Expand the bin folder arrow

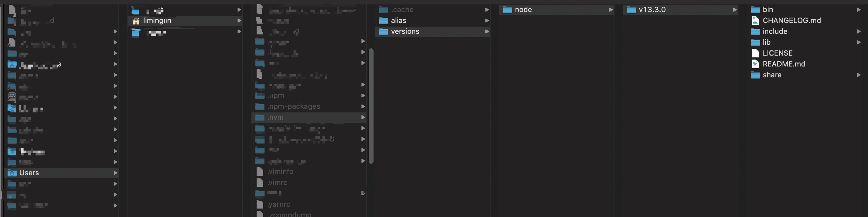[859, 10]
